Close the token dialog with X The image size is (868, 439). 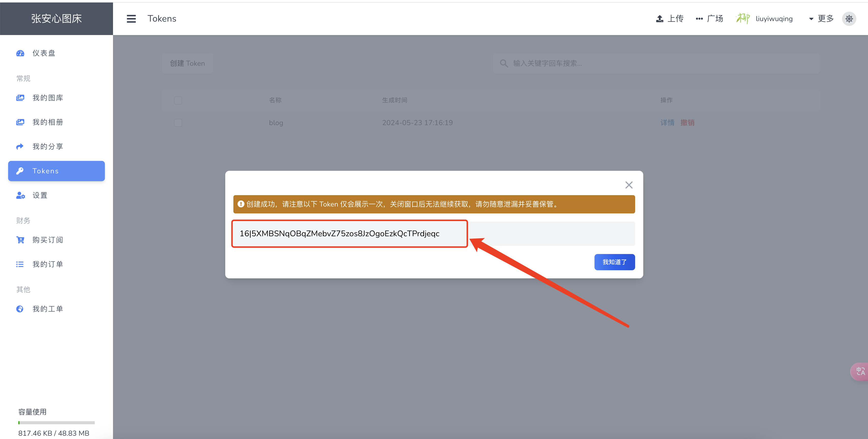pos(629,185)
